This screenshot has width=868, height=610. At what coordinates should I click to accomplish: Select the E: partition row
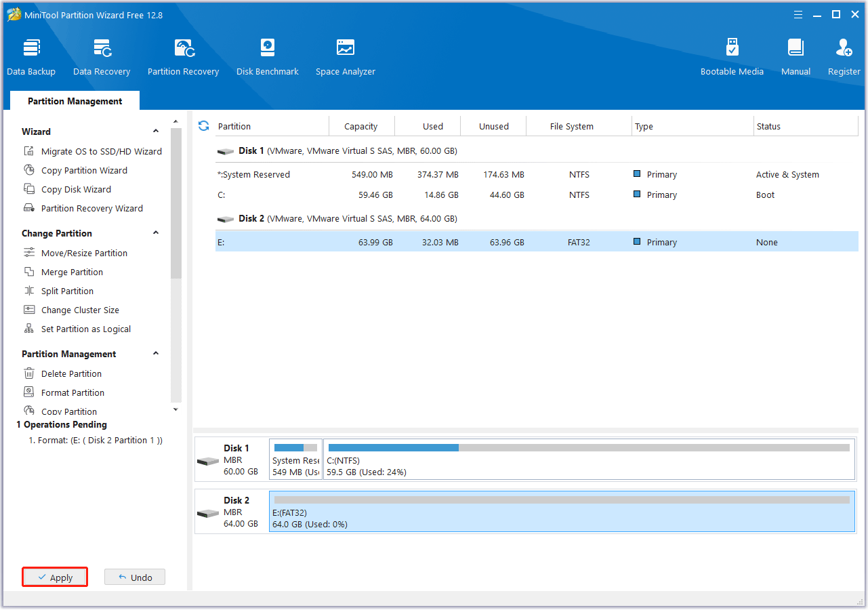[x=537, y=242]
